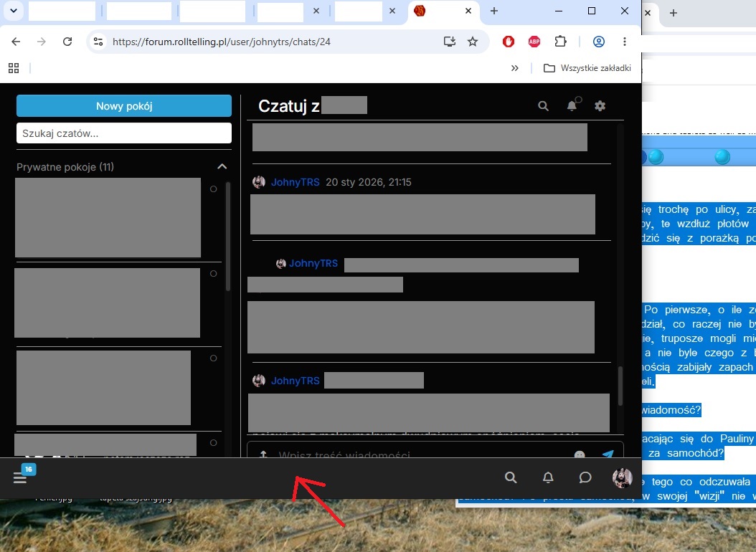Open a new browser tab

pos(493,11)
